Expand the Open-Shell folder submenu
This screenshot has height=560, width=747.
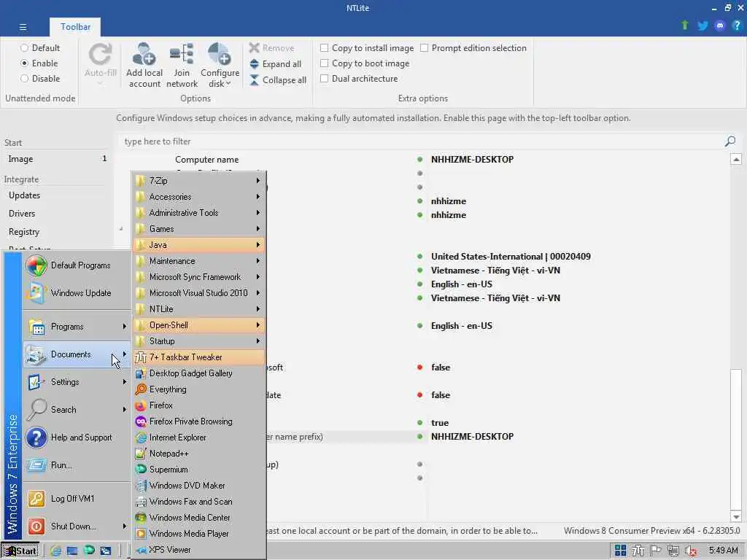click(x=199, y=325)
